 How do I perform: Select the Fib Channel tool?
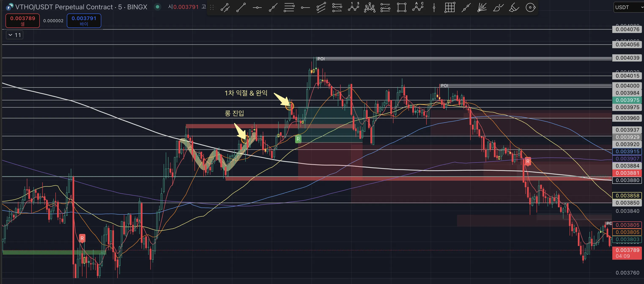[321, 7]
